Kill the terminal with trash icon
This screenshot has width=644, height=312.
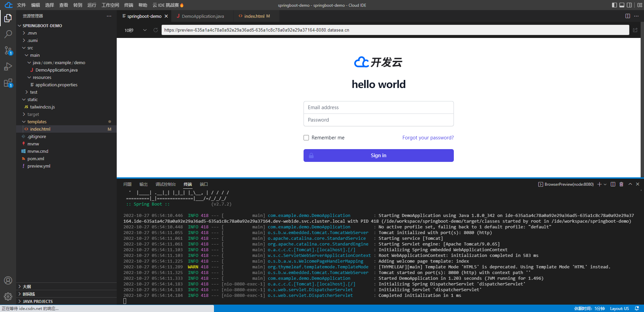click(x=621, y=184)
